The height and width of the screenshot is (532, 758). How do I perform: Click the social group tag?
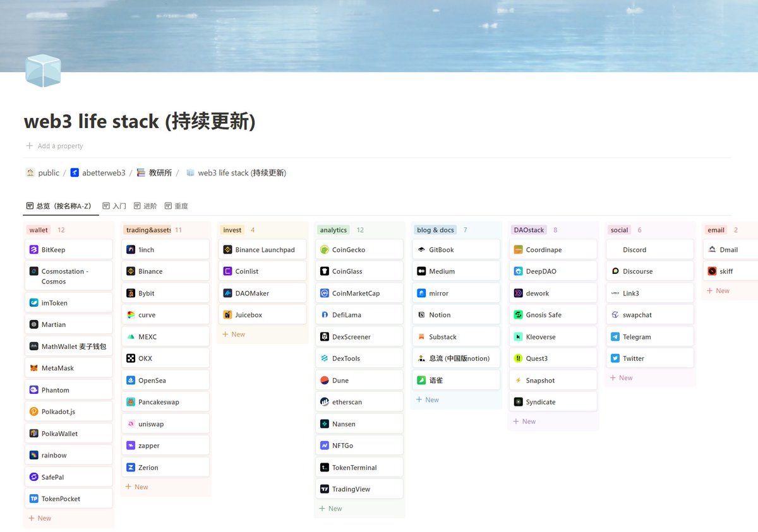click(620, 230)
